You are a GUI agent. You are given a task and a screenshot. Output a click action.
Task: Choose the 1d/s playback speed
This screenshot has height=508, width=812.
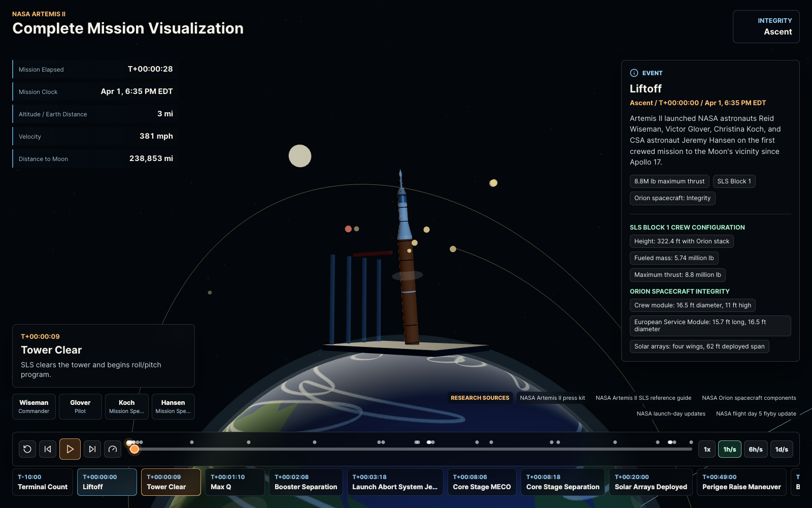[782, 449]
